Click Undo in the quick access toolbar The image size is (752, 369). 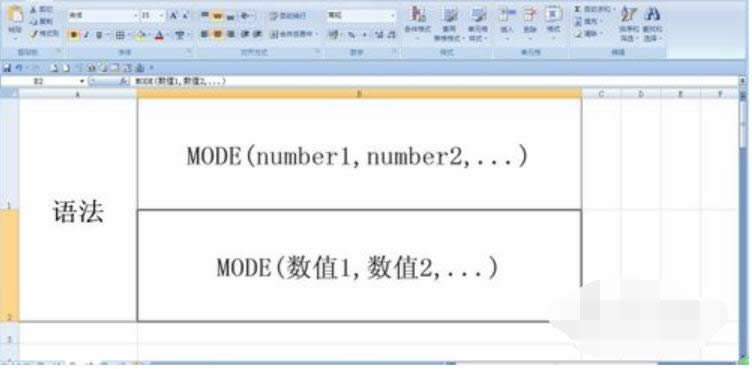(19, 69)
